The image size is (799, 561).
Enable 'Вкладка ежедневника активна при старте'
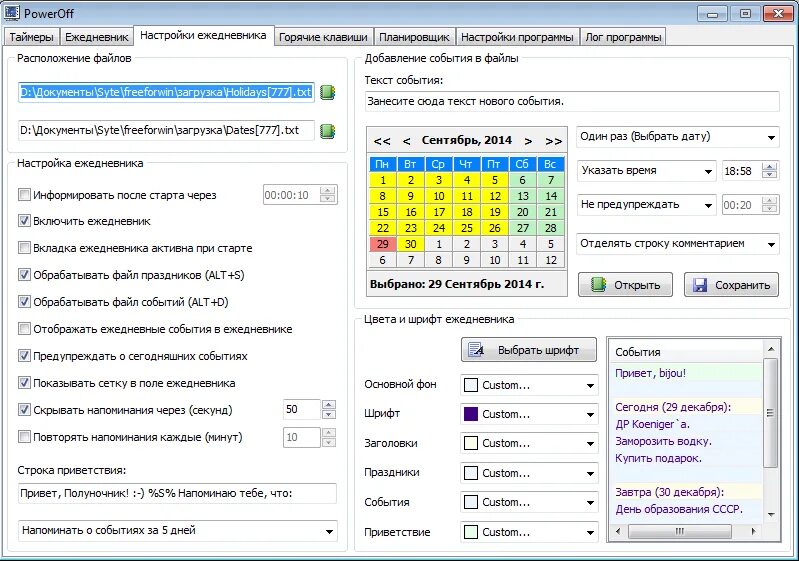tap(24, 248)
